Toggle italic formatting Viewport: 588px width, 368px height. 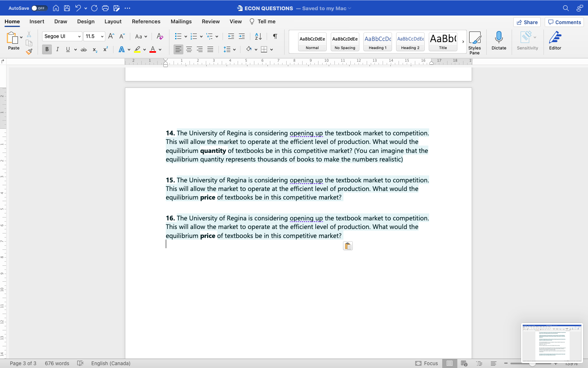[58, 49]
